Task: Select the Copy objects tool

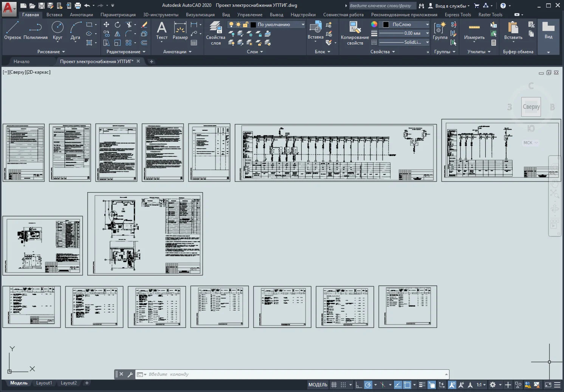Action: pyautogui.click(x=107, y=34)
